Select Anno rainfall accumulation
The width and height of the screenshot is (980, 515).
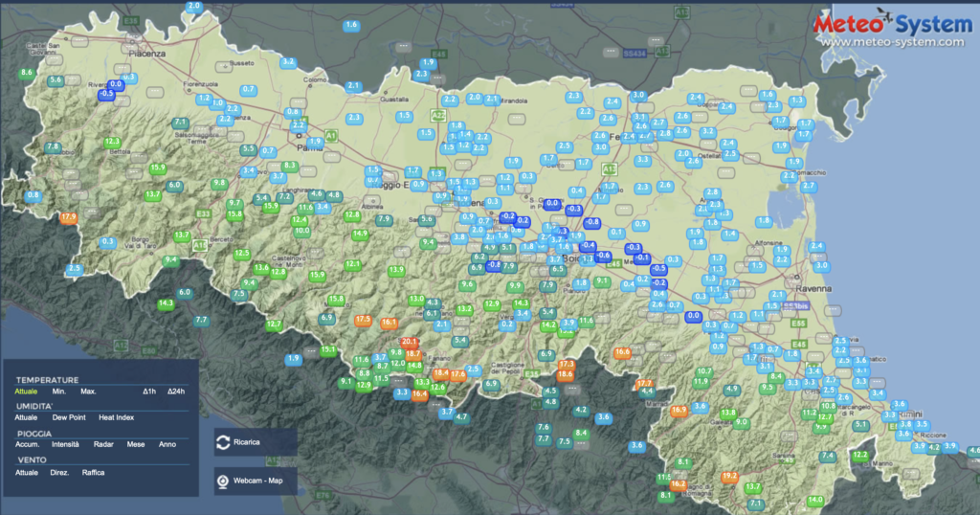click(167, 444)
